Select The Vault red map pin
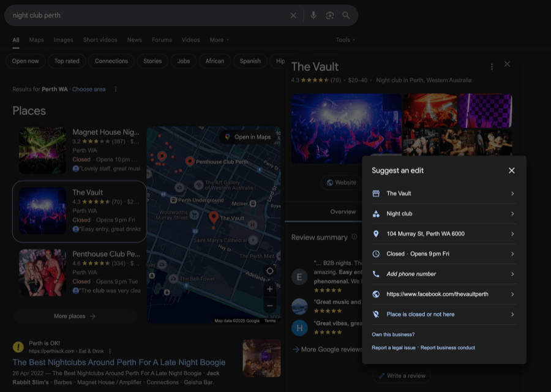The width and height of the screenshot is (551, 392). 214,218
